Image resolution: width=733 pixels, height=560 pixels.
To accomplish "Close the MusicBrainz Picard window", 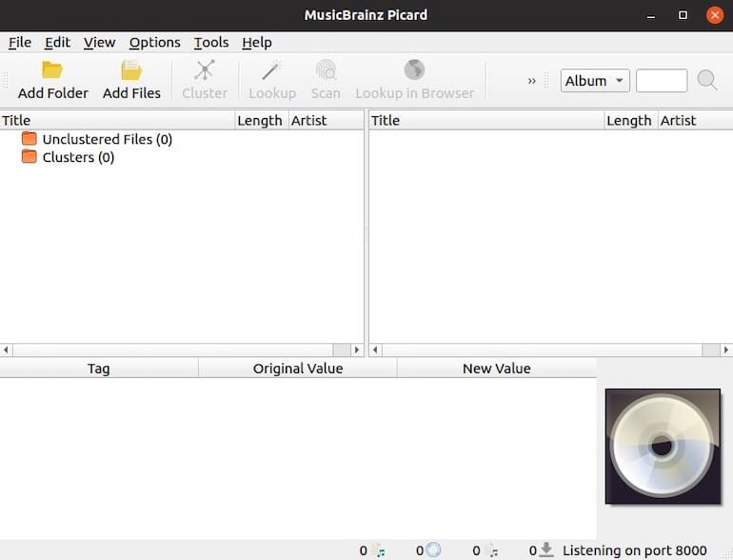I will point(714,15).
